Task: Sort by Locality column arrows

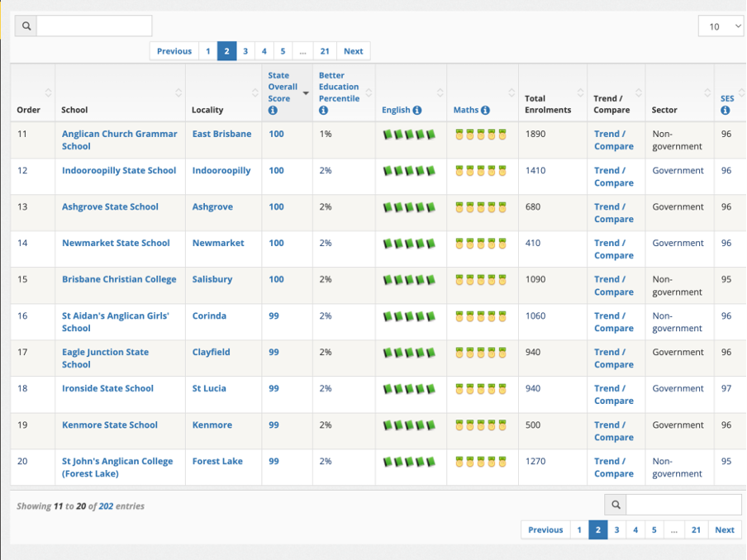Action: (255, 93)
